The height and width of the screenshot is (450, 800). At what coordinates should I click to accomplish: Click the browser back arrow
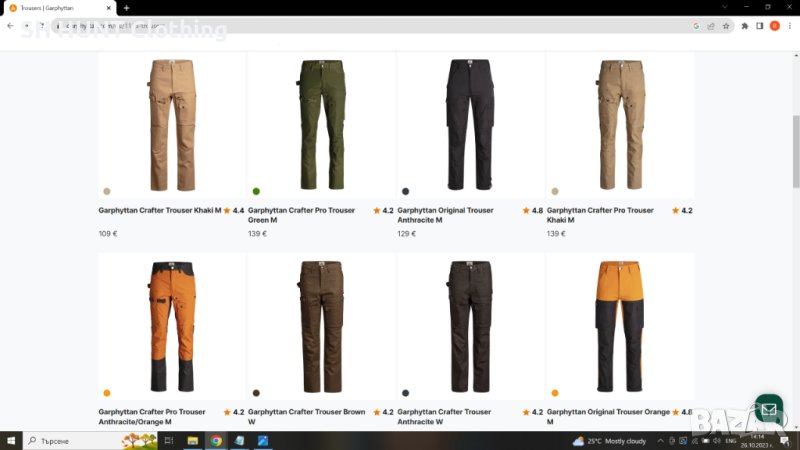point(10,26)
